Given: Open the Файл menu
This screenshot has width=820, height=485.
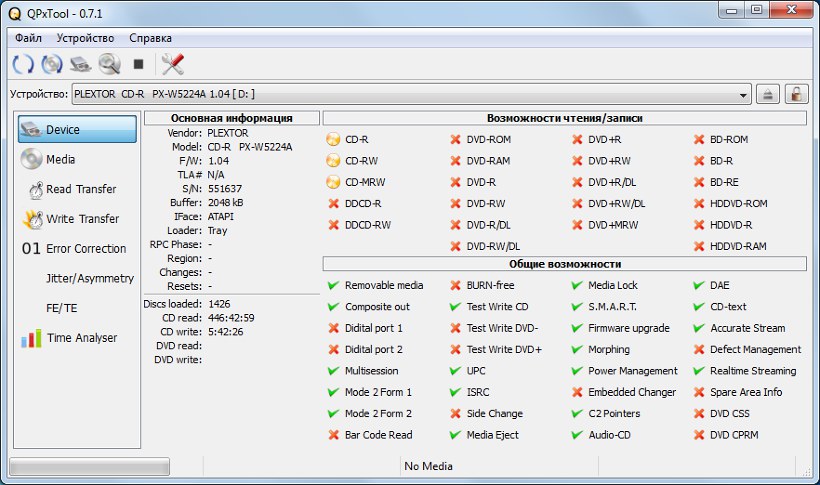Looking at the screenshot, I should click(x=28, y=38).
